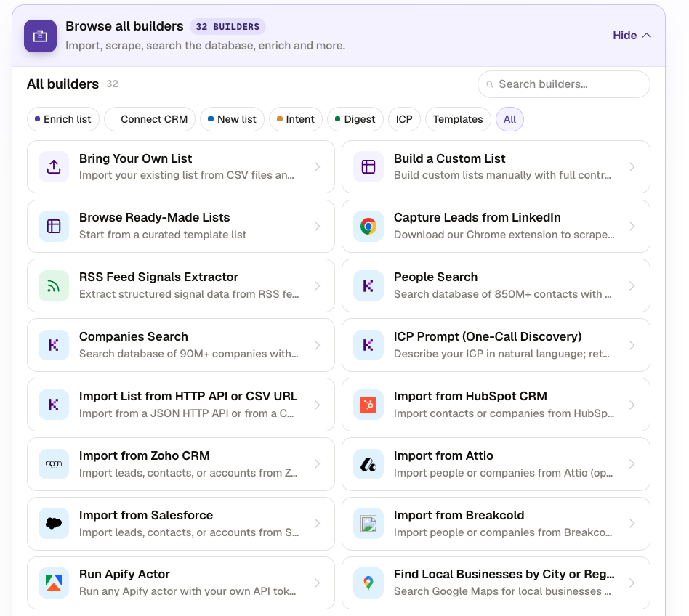Screen dimensions: 689x616
Task: Click the Zoho logo icon
Action: click(x=54, y=464)
